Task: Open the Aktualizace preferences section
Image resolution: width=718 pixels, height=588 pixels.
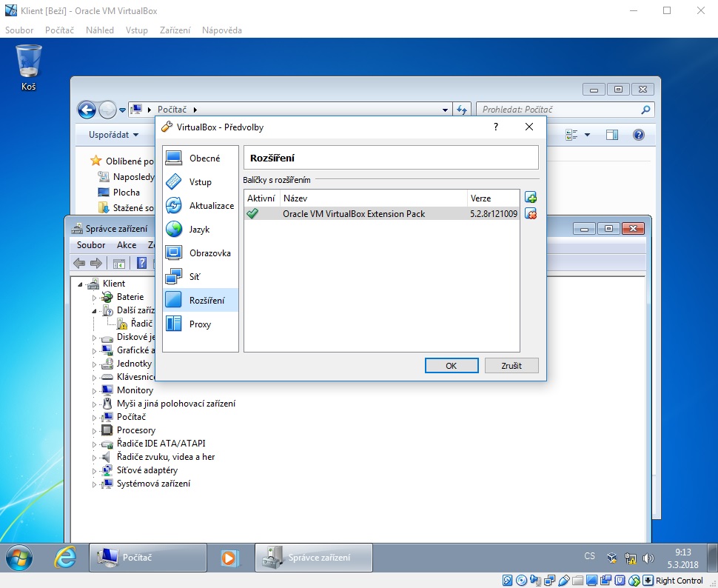Action: point(201,206)
